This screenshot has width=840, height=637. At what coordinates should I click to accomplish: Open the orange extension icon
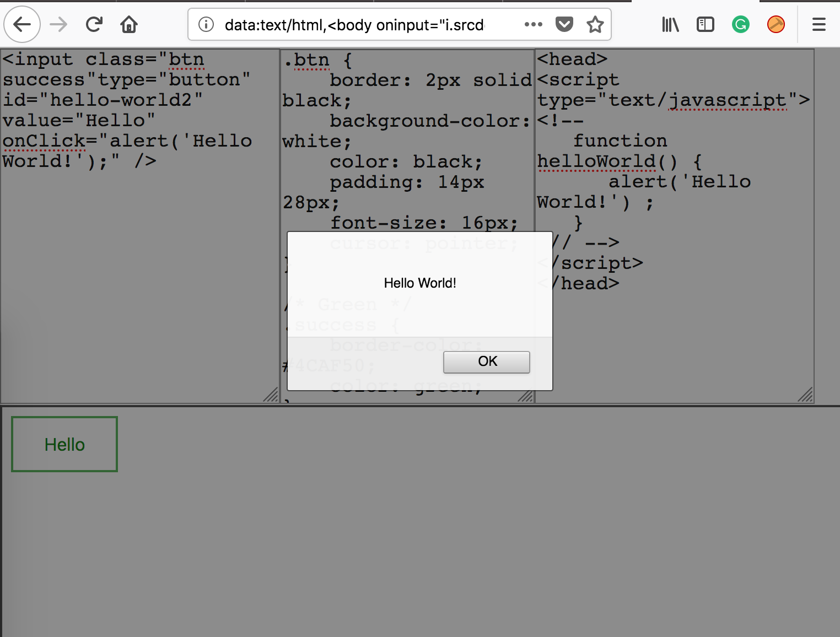pyautogui.click(x=776, y=24)
